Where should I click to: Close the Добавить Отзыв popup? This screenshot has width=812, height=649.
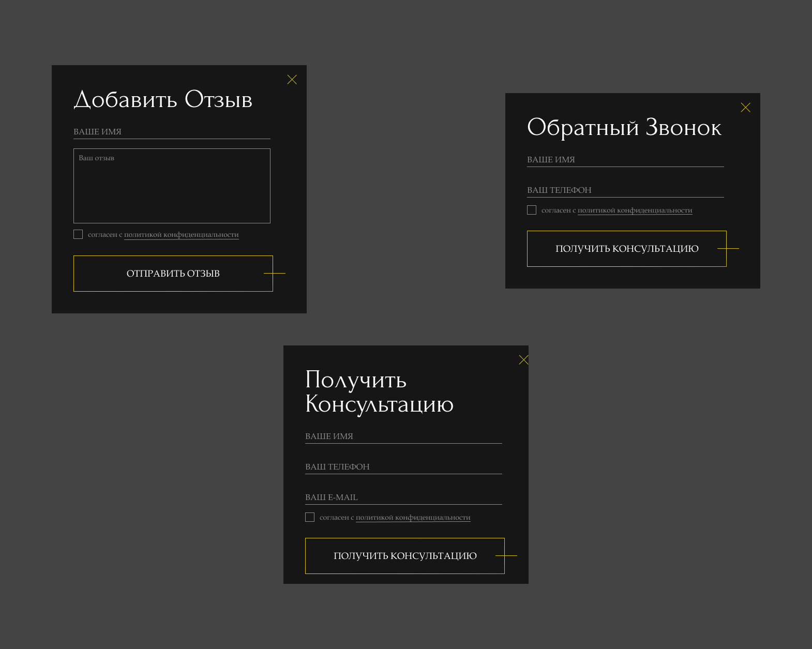(x=292, y=80)
